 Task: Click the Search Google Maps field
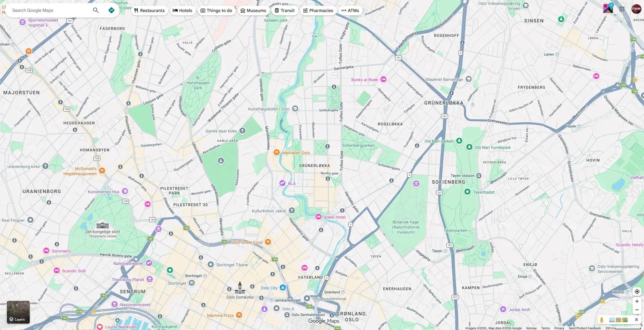tap(50, 10)
